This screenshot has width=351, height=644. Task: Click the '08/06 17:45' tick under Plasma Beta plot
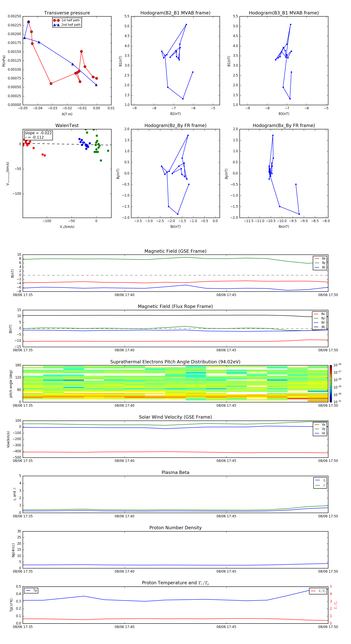(x=226, y=516)
